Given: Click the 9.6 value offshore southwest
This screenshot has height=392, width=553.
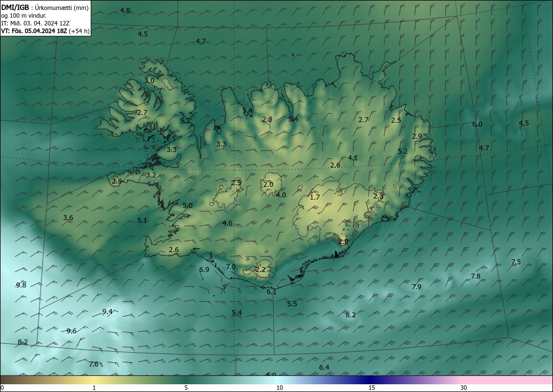Looking at the screenshot, I should (x=71, y=331).
